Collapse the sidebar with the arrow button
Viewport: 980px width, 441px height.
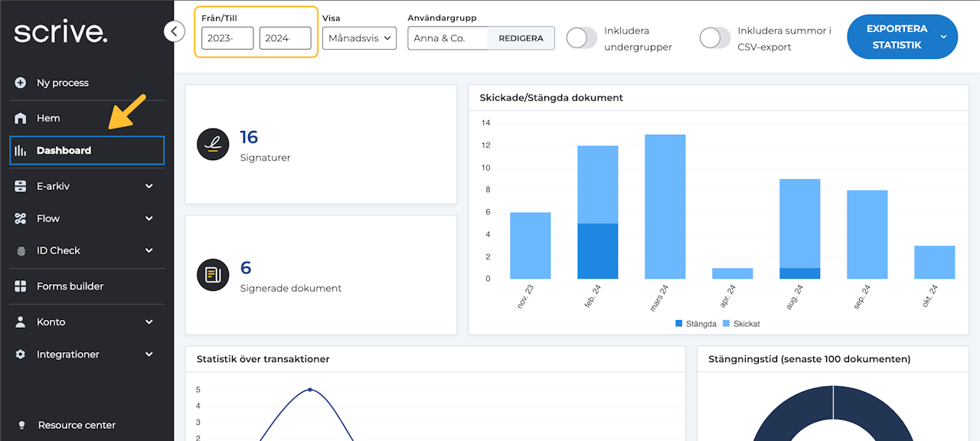coord(175,31)
